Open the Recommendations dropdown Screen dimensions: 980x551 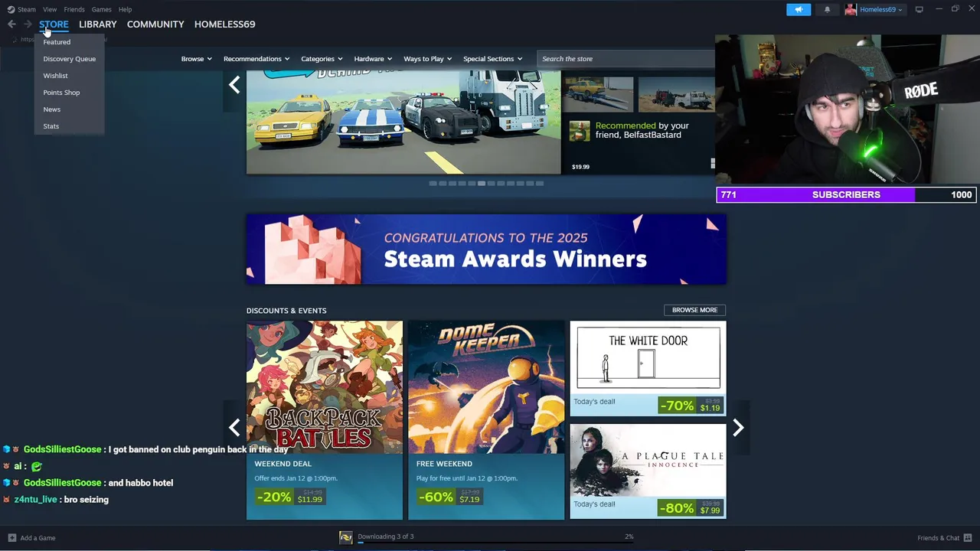click(256, 59)
